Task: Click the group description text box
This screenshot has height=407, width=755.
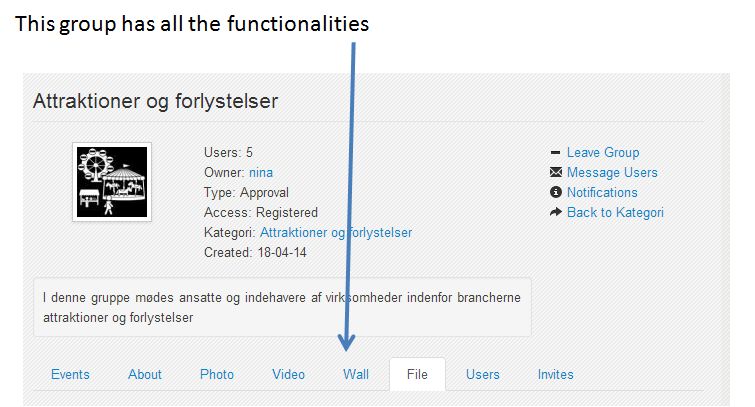Action: [x=282, y=307]
